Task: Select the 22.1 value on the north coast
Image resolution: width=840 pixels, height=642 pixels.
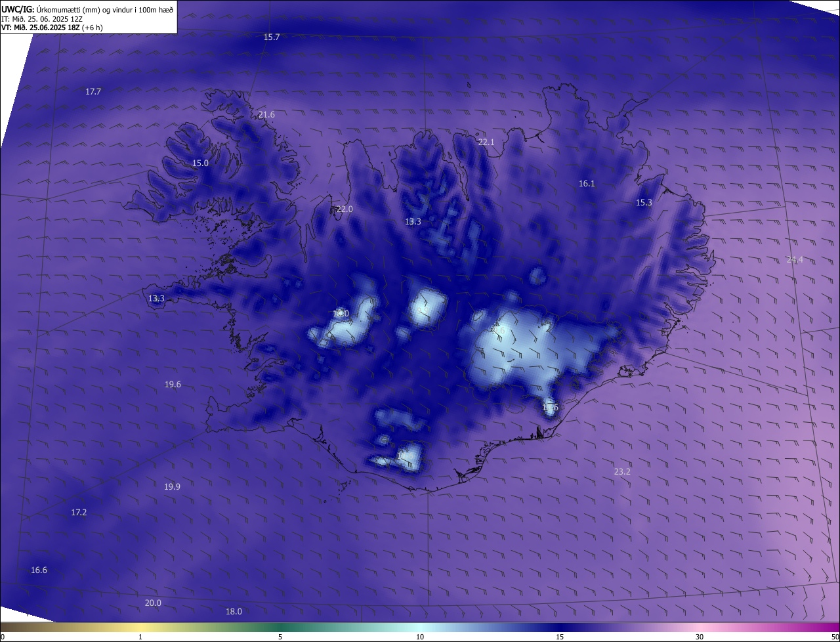Action: point(486,142)
